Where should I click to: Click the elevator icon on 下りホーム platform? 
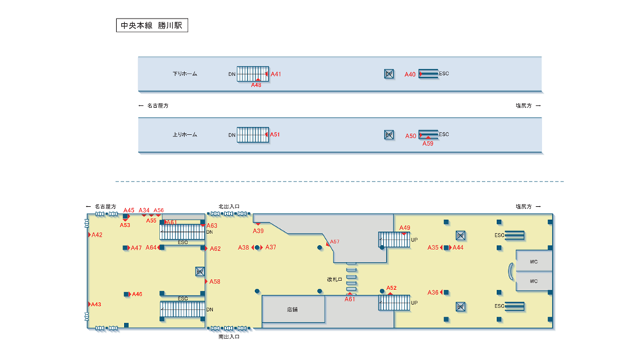coord(389,74)
